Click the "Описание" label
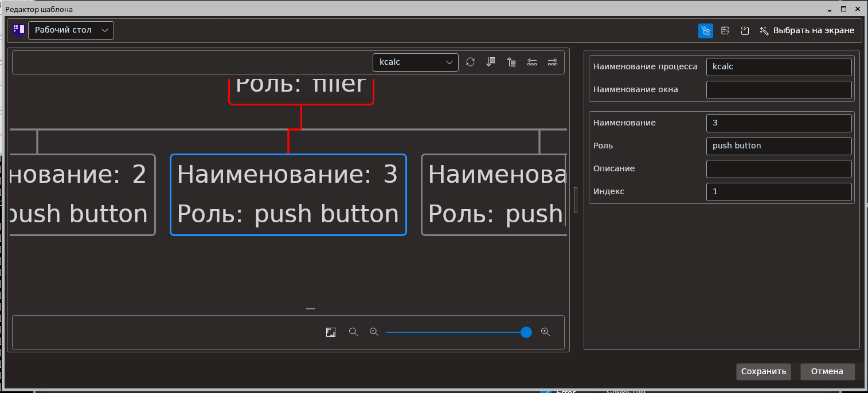 tap(614, 168)
